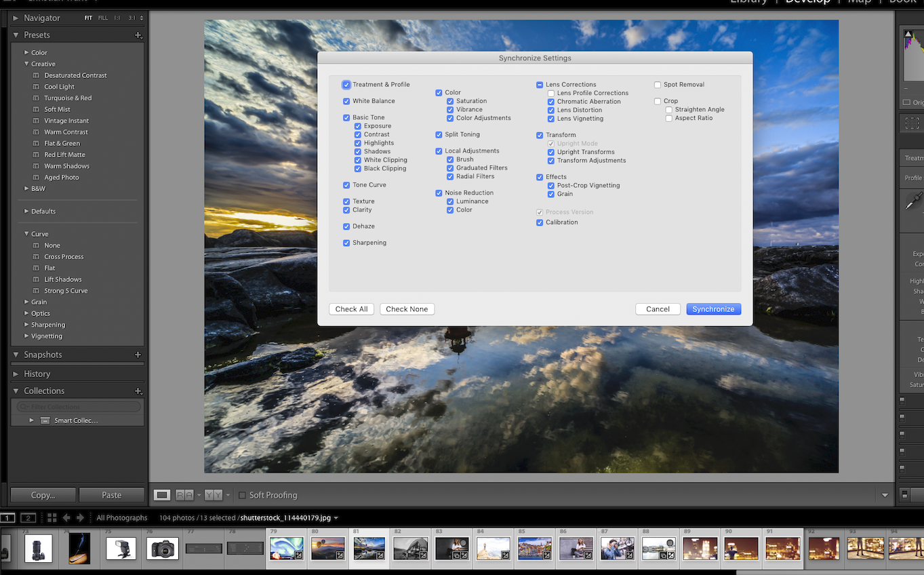Click the previous photo arrow icon
924x575 pixels.
66,517
